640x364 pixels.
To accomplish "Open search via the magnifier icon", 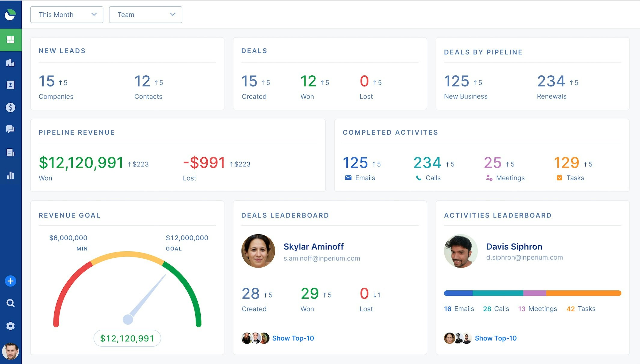I will tap(11, 303).
